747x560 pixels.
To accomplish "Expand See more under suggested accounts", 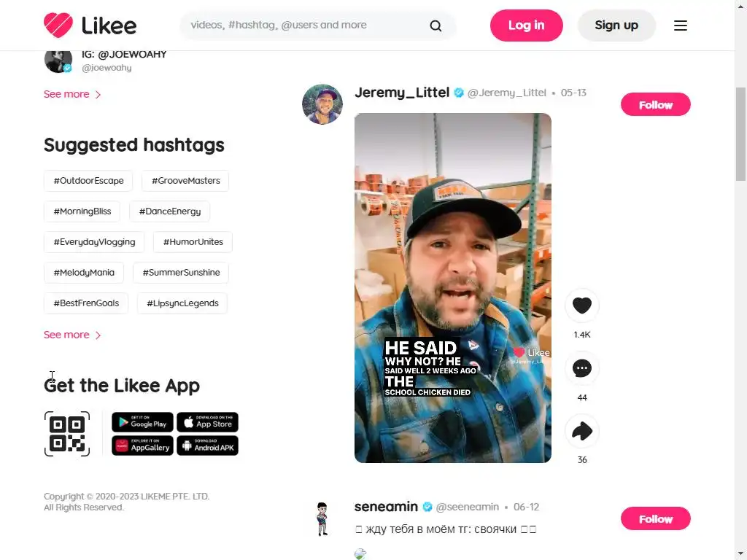I will pos(72,94).
